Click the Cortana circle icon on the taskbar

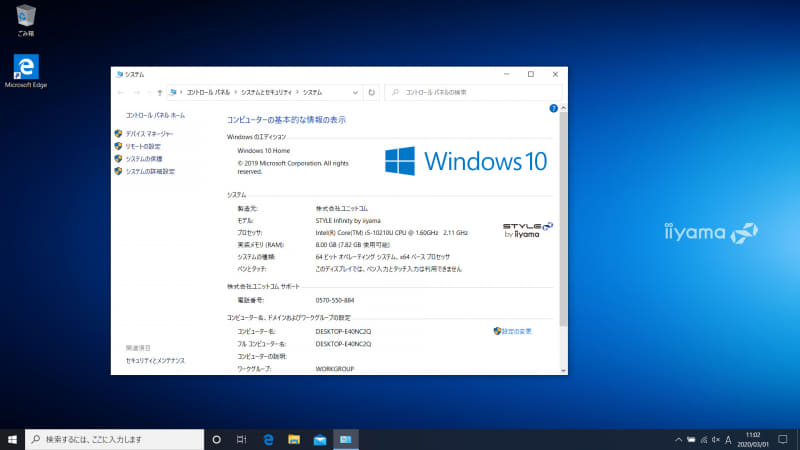[216, 439]
